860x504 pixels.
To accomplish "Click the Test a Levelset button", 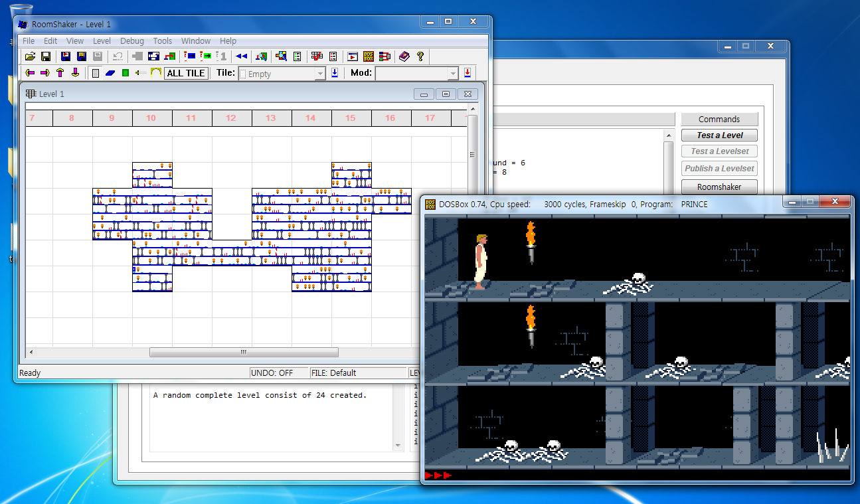I will click(x=719, y=151).
